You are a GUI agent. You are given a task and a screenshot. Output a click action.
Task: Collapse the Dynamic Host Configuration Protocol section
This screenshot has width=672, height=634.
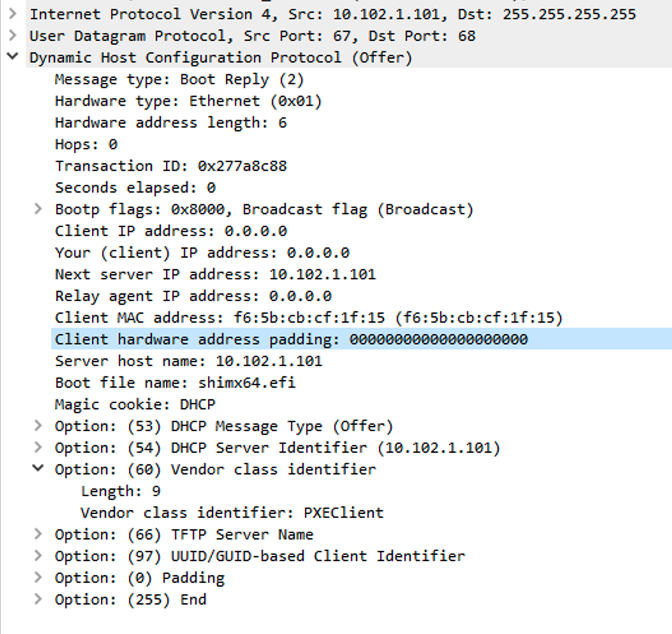(14, 57)
